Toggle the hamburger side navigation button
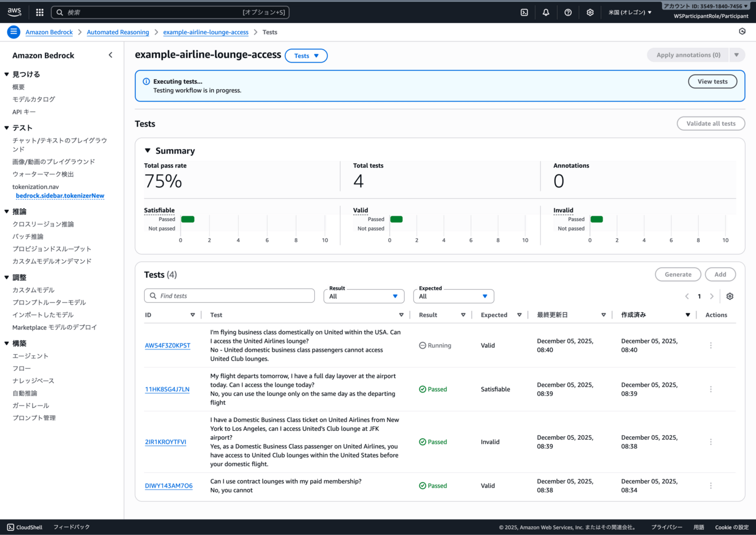The width and height of the screenshot is (756, 535). [x=14, y=32]
